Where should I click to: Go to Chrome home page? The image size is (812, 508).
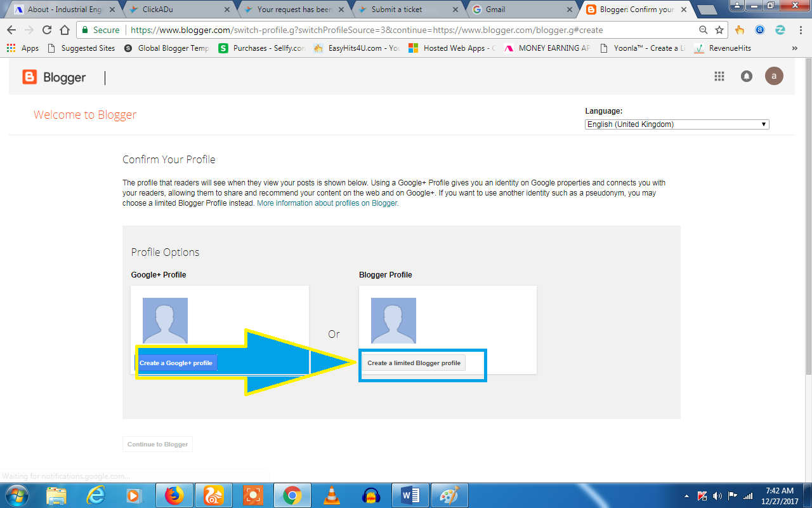click(64, 30)
